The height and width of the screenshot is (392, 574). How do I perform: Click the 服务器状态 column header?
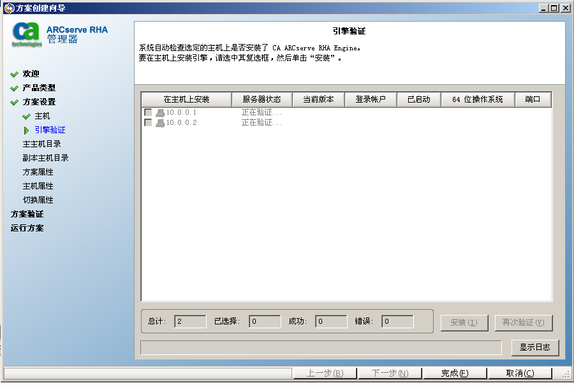pyautogui.click(x=261, y=99)
